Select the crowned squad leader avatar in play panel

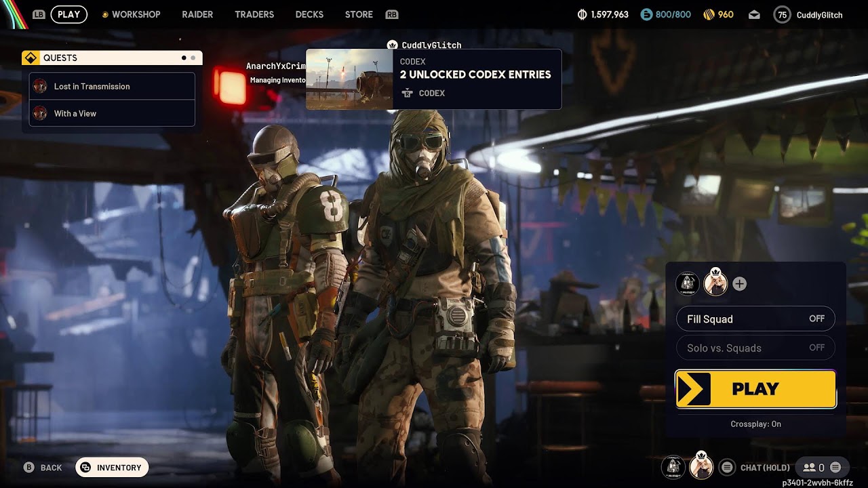(x=715, y=283)
